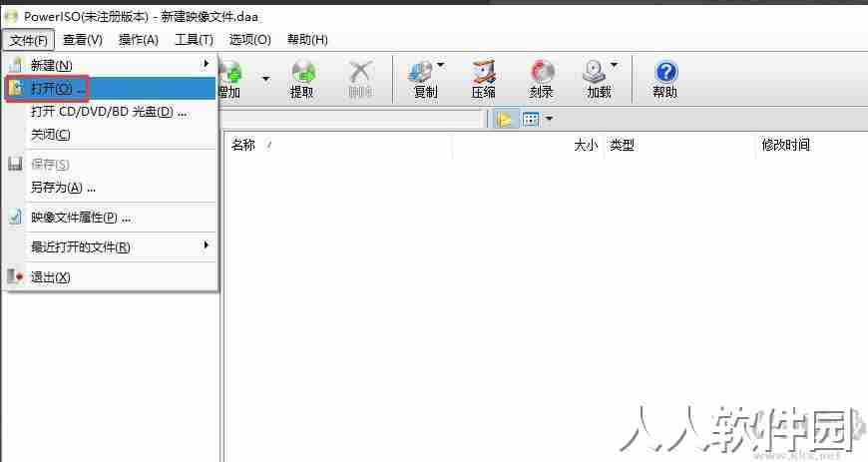Click the 新建 menu item icon

pyautogui.click(x=16, y=65)
